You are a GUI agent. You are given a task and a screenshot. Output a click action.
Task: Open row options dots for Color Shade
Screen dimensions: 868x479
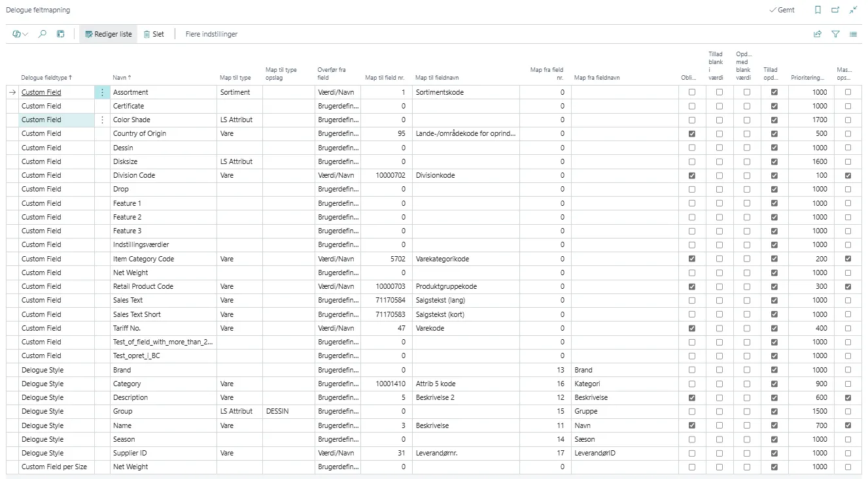102,120
